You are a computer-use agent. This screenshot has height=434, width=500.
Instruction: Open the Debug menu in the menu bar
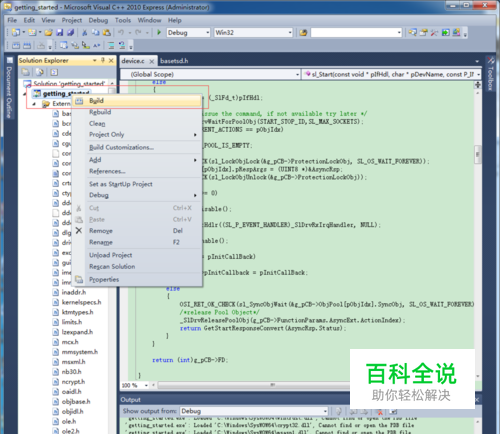[x=98, y=20]
